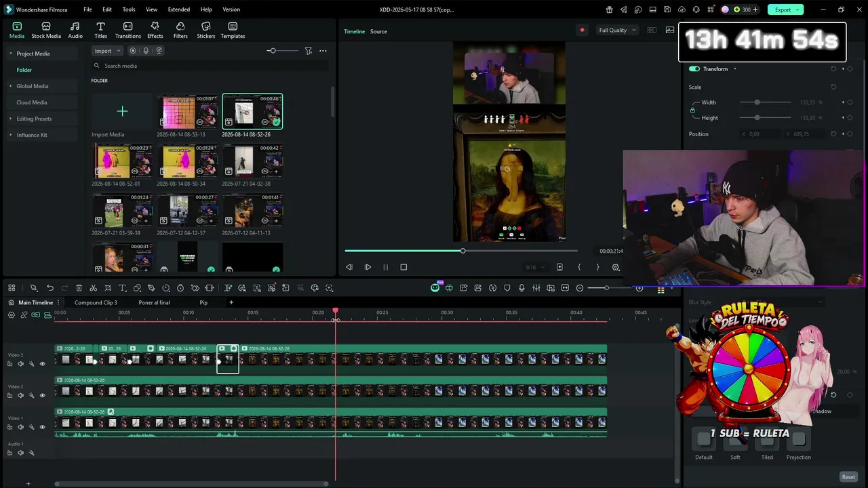Delete the selected clip with trash icon
Screen dimensions: 868x488
79,288
